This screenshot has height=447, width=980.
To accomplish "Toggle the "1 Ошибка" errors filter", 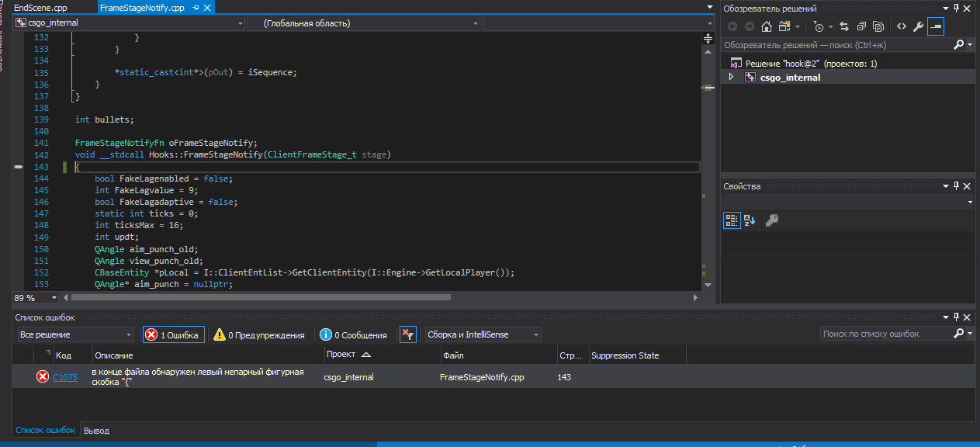I will 173,334.
